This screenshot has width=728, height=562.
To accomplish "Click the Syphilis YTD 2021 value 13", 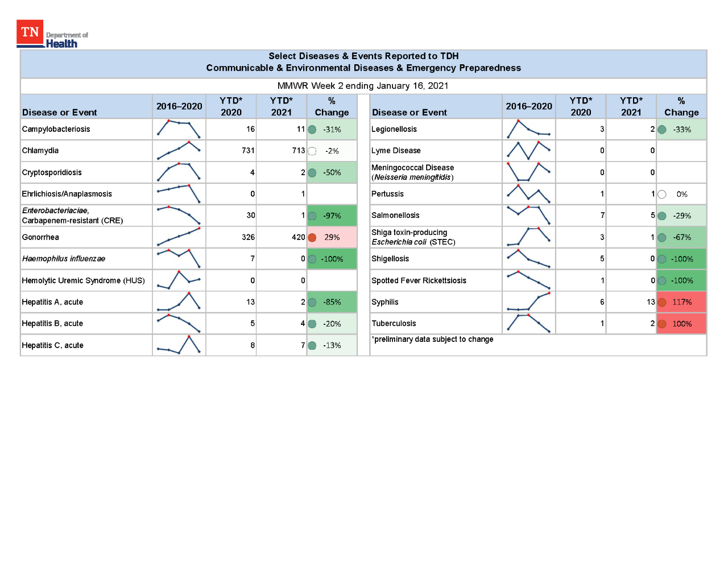I will (x=651, y=302).
